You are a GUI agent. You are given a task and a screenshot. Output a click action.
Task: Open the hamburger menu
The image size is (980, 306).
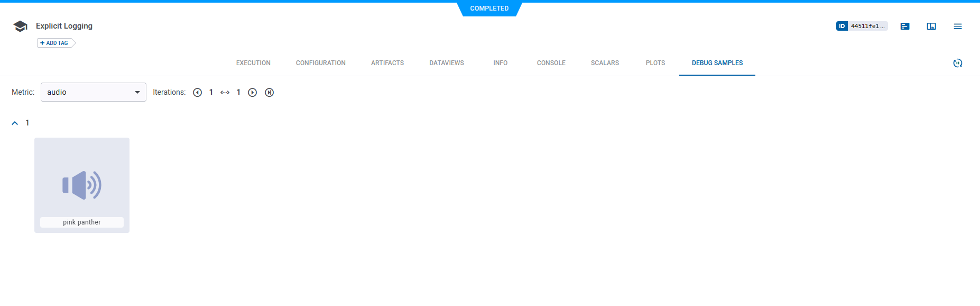tap(957, 26)
